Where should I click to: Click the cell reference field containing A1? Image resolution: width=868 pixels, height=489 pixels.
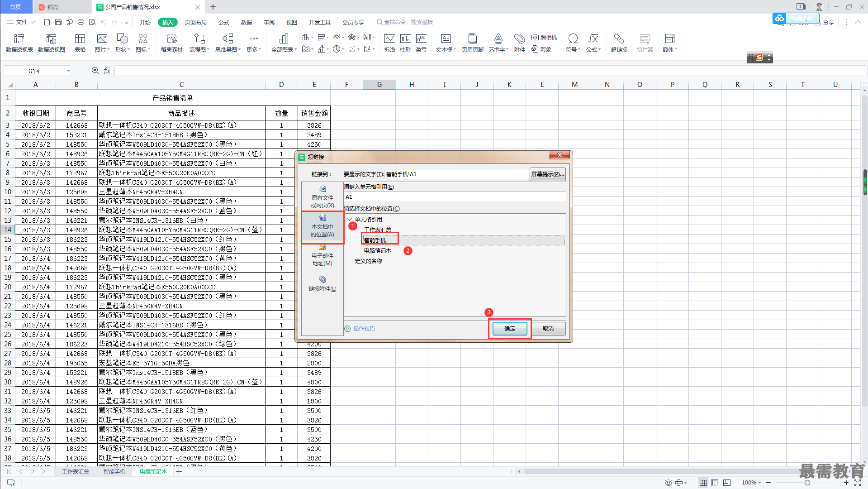pos(455,197)
